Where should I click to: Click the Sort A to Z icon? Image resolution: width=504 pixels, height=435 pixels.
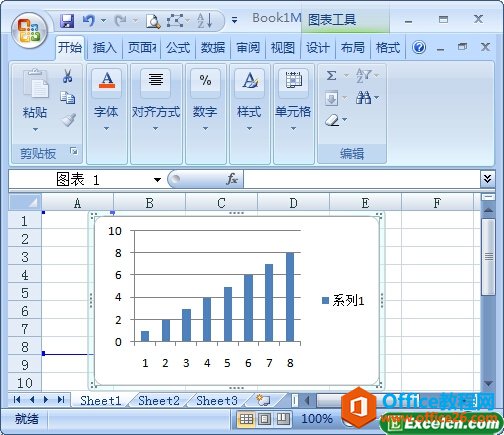tap(205, 21)
